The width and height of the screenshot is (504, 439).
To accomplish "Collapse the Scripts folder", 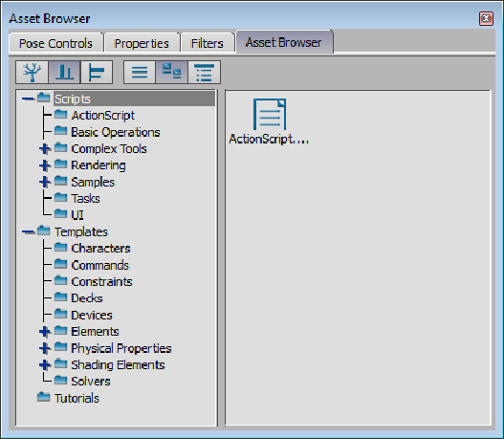I will click(x=29, y=99).
